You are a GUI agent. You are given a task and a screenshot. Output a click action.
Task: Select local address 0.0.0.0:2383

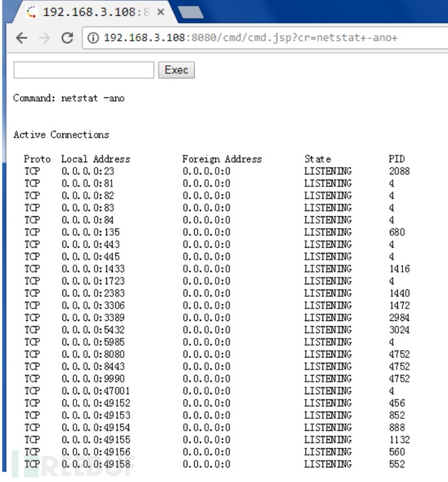pos(93,293)
